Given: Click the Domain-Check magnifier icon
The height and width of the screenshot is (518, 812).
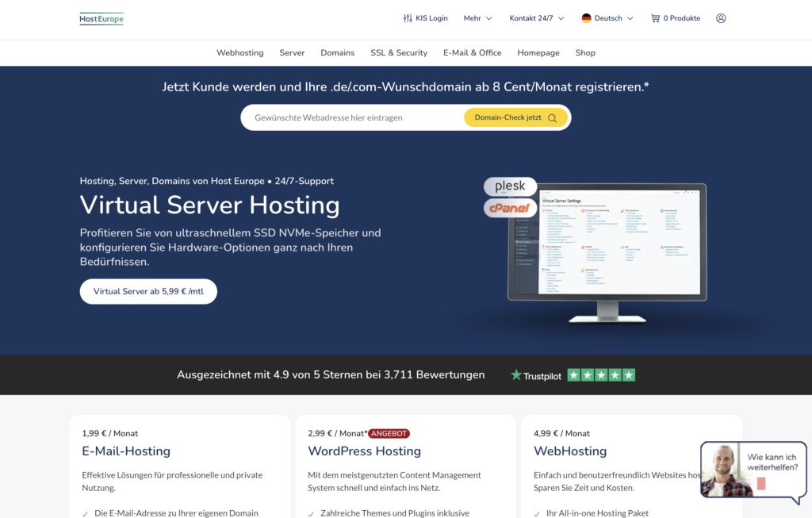Looking at the screenshot, I should tap(552, 117).
